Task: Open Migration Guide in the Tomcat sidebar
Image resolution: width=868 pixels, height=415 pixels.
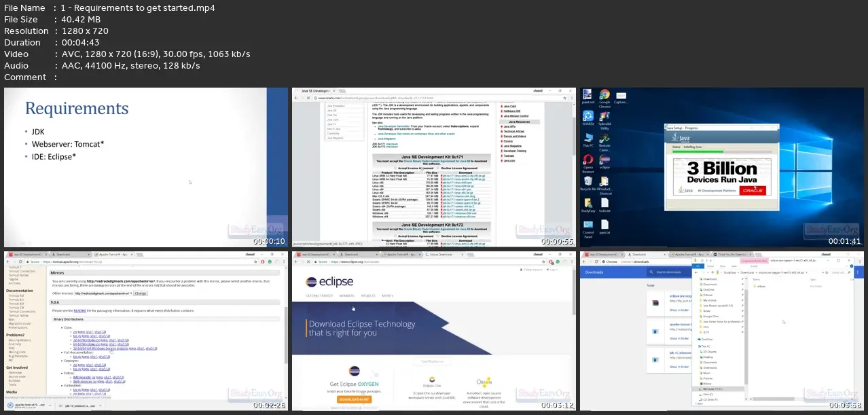Action: tap(20, 323)
